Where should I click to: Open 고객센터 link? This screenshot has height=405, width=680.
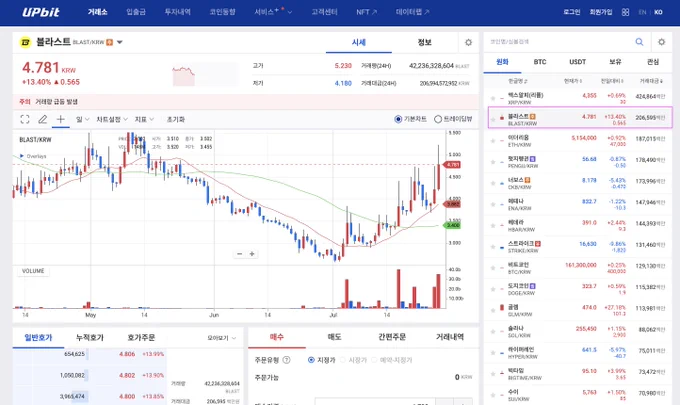(x=324, y=12)
